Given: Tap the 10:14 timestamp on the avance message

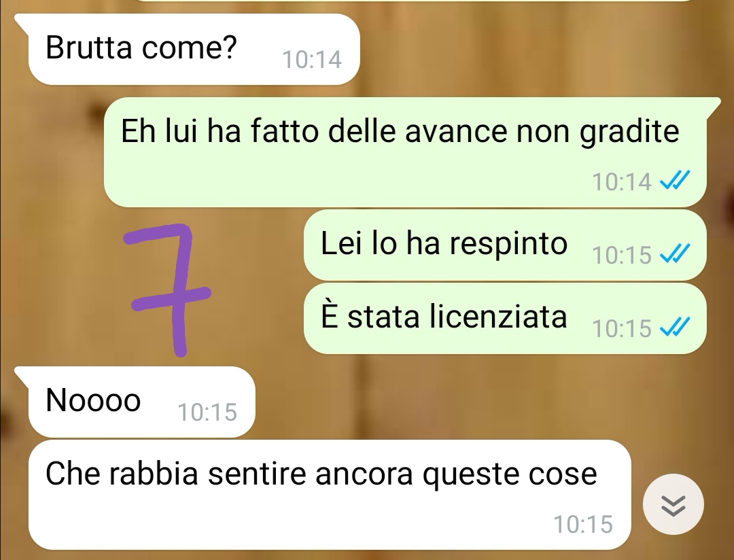Looking at the screenshot, I should (622, 181).
